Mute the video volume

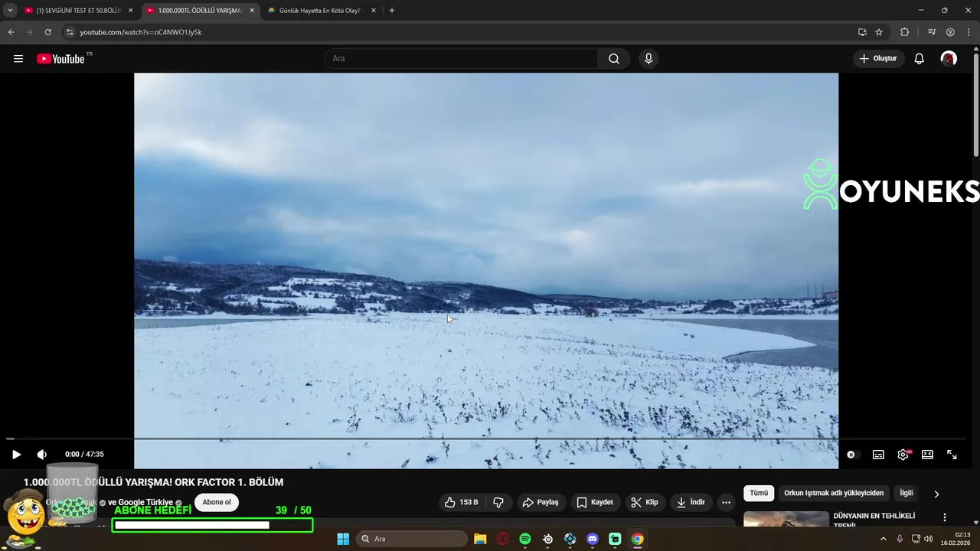[42, 455]
